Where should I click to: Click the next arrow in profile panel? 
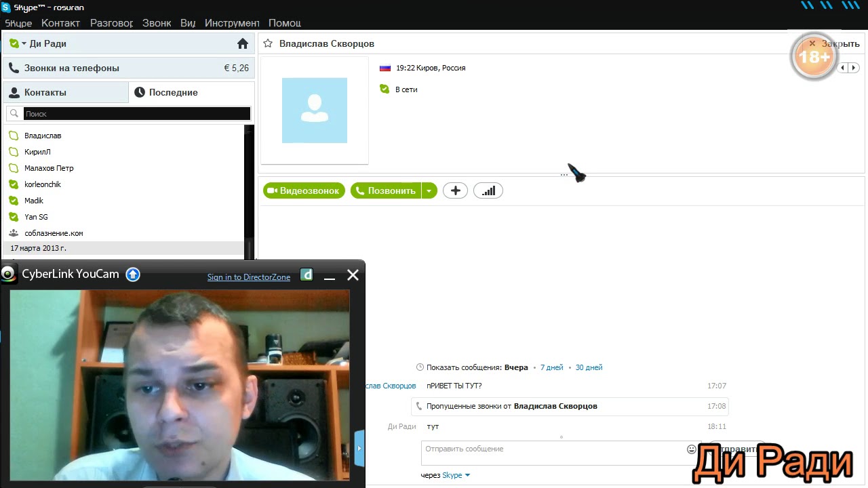[x=854, y=68]
